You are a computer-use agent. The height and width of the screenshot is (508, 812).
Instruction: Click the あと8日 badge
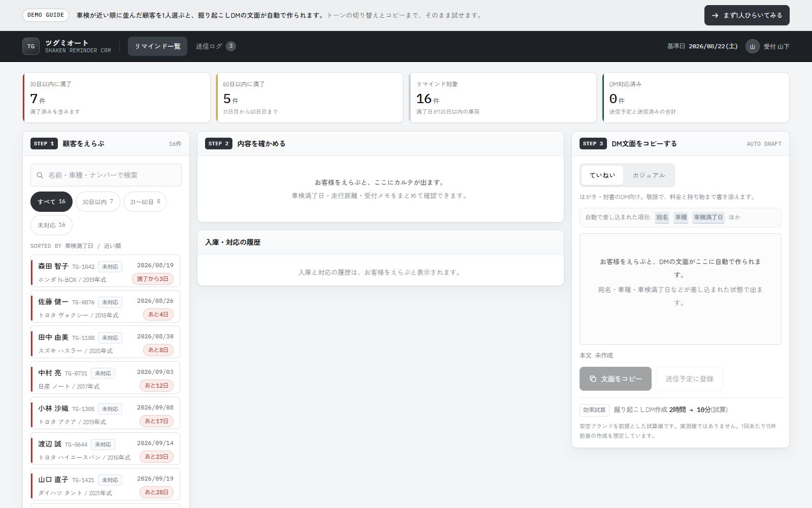(158, 350)
